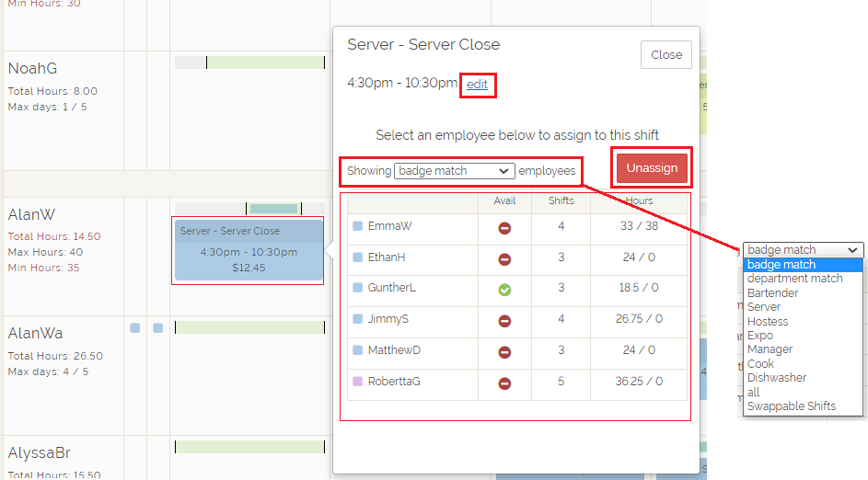
Task: Choose department match in the dropdown list
Action: click(x=794, y=279)
